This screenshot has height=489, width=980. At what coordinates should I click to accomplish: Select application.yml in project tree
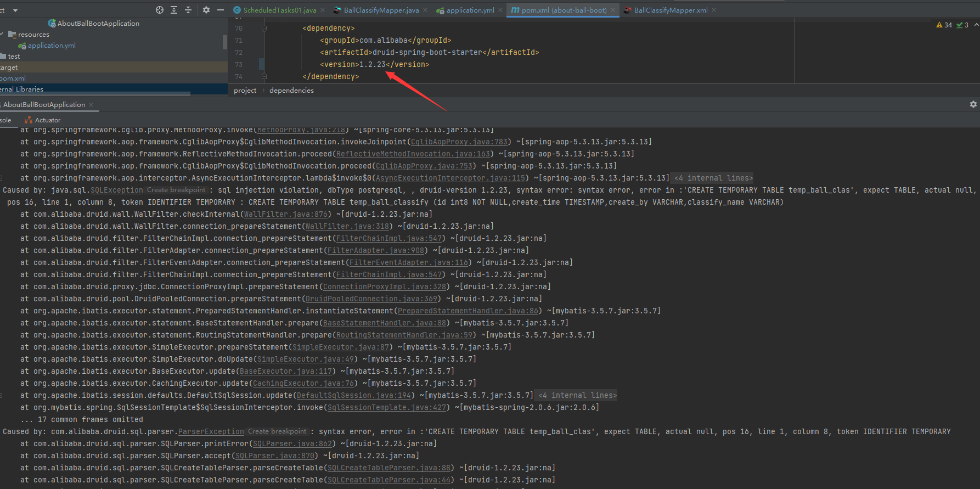click(47, 46)
